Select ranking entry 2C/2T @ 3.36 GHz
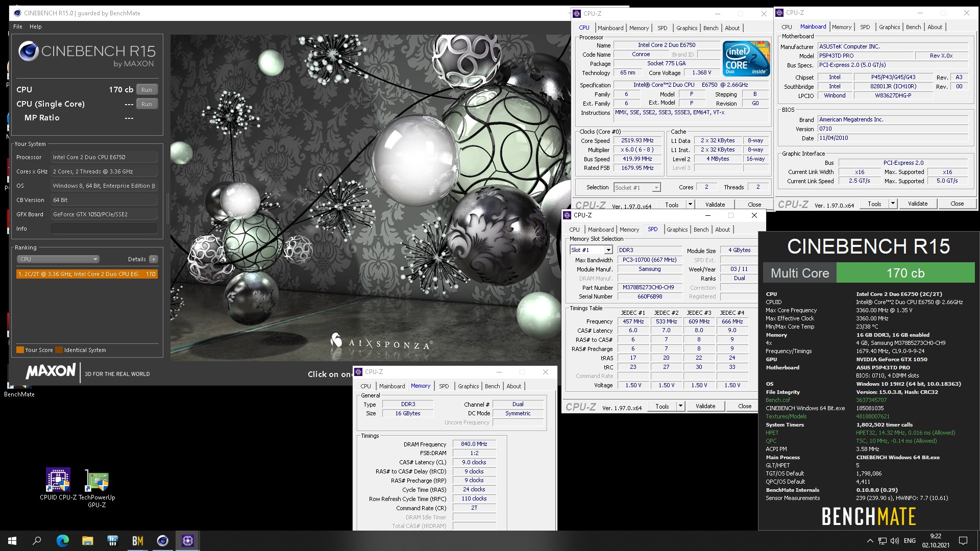The image size is (980, 551). [87, 274]
